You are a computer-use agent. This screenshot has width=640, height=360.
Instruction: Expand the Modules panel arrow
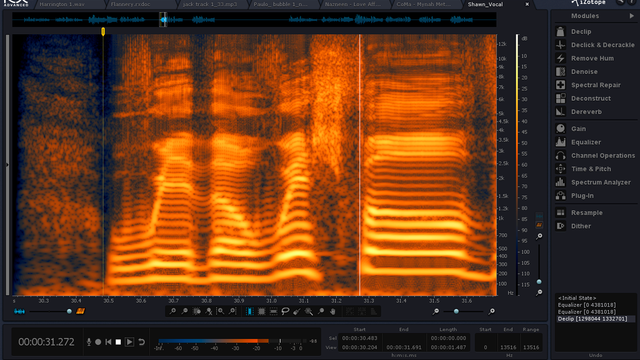[x=632, y=16]
